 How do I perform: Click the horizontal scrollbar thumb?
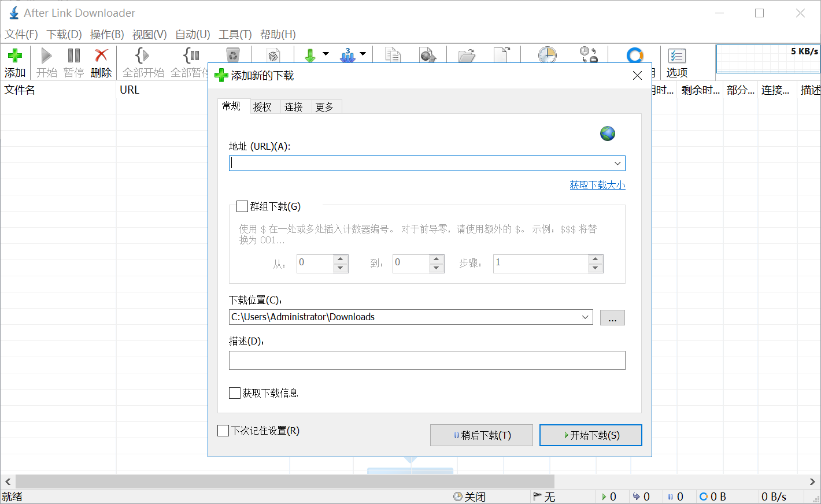pyautogui.click(x=285, y=481)
